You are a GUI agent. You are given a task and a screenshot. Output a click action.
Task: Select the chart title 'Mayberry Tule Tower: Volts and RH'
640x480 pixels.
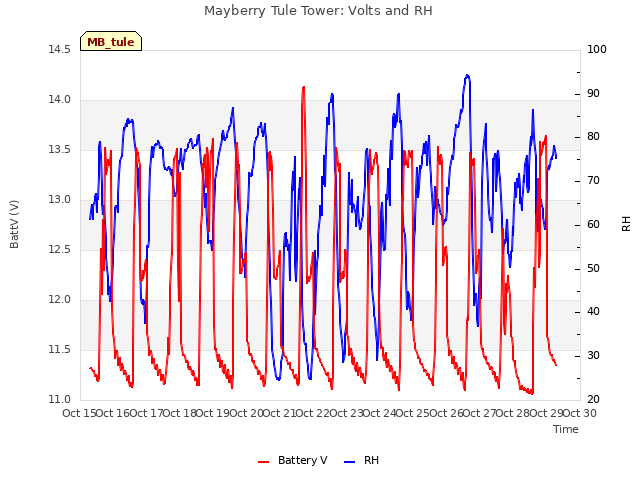(318, 11)
